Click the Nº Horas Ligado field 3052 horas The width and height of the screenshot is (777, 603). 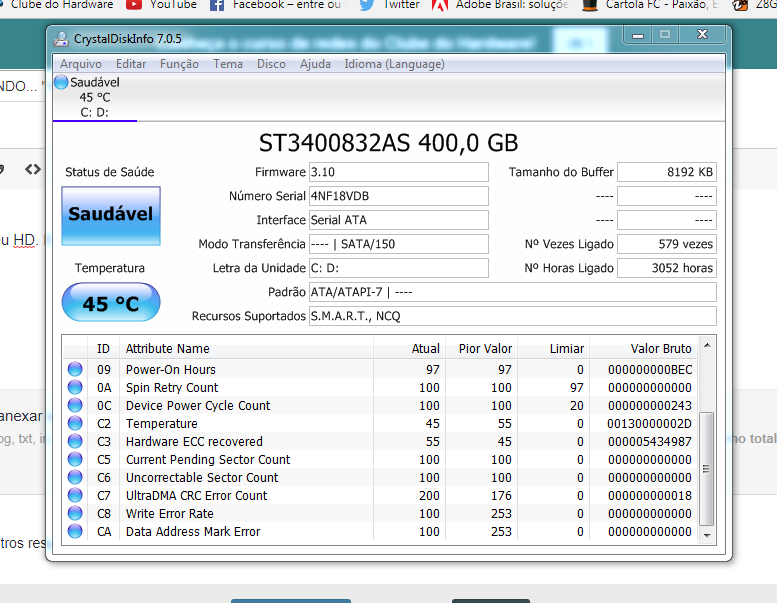(x=666, y=268)
